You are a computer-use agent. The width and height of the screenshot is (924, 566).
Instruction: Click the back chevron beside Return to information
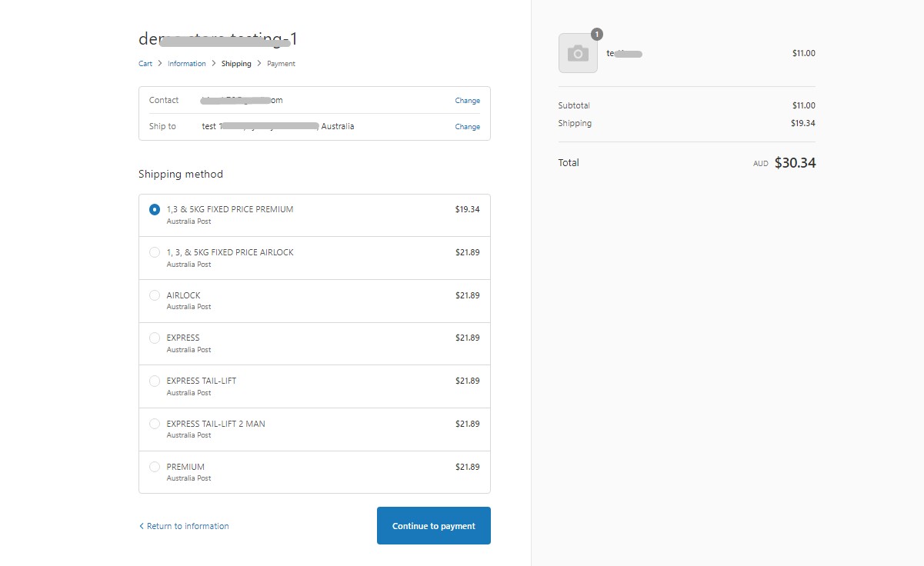tap(142, 526)
